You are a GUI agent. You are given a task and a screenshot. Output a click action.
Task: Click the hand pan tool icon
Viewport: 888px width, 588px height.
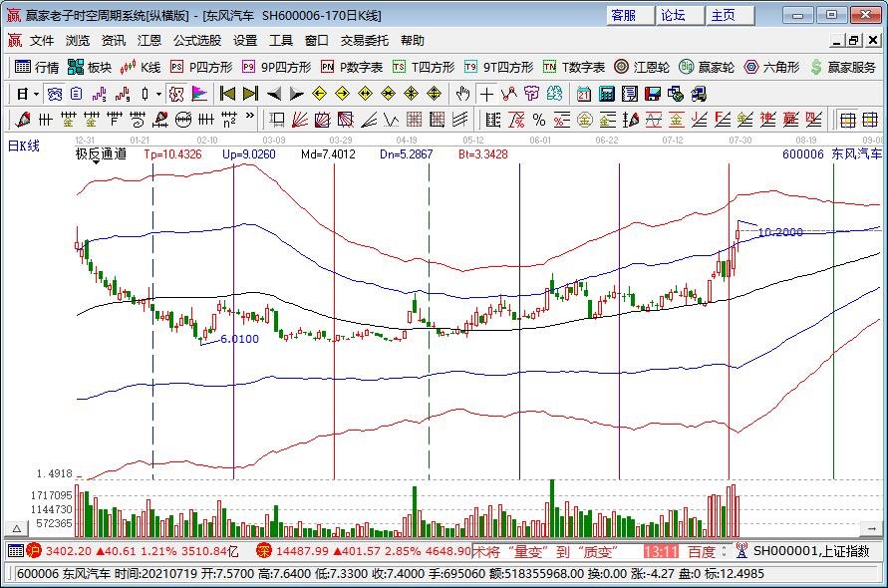click(x=462, y=94)
